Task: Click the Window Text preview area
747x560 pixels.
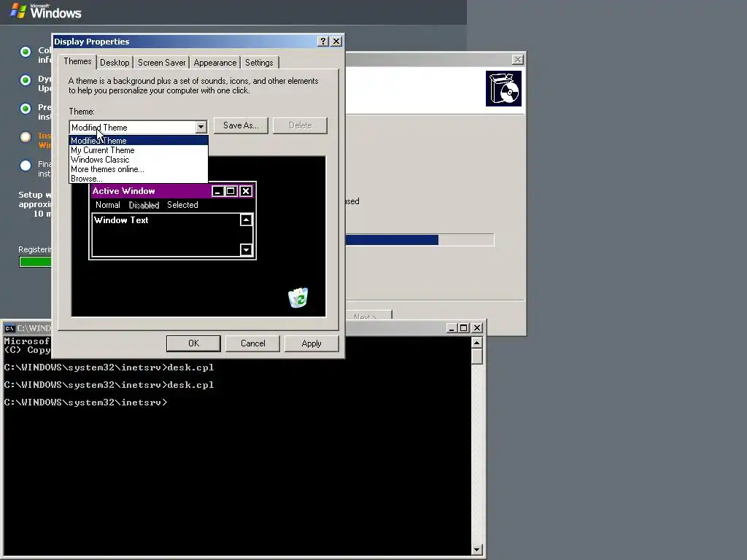Action: coord(166,235)
